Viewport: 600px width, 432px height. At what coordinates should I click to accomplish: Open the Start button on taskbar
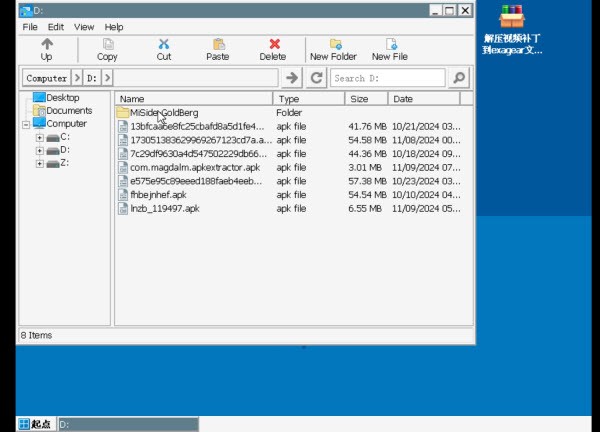point(35,424)
